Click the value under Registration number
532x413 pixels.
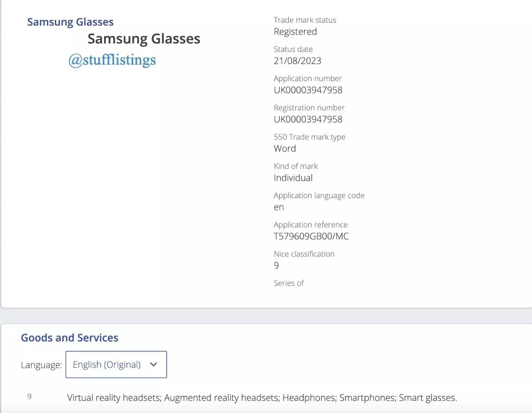click(308, 119)
